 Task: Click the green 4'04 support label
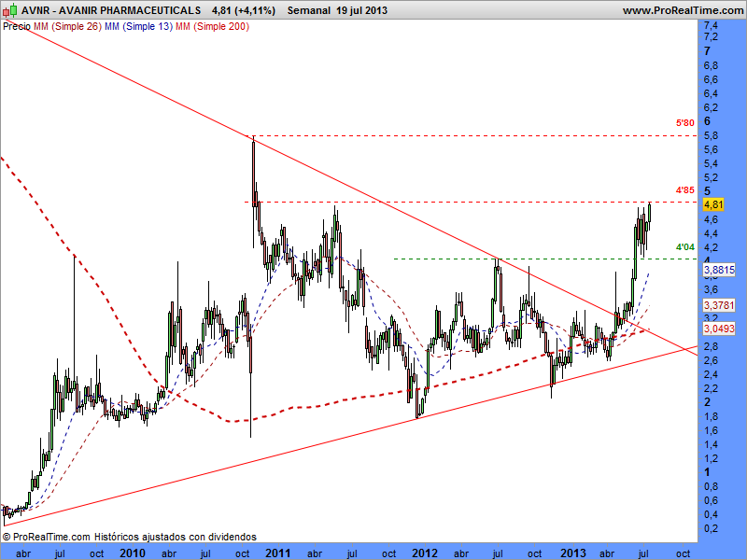[685, 246]
